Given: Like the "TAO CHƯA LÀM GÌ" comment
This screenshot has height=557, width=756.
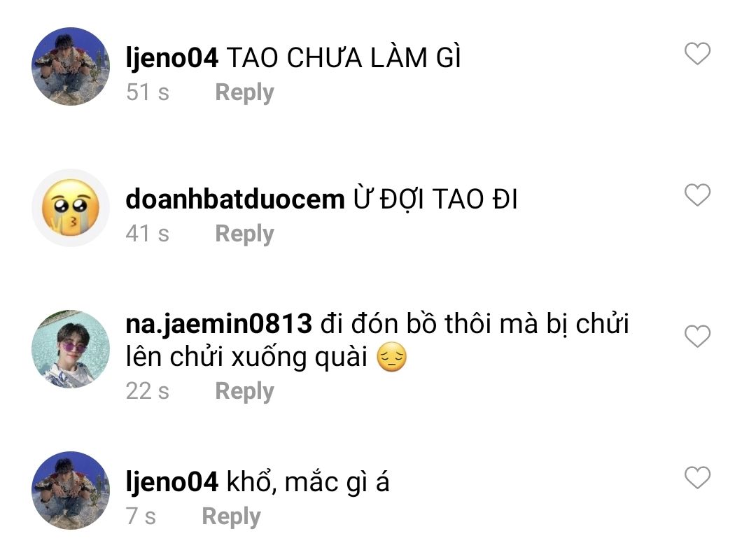Looking at the screenshot, I should point(697,53).
